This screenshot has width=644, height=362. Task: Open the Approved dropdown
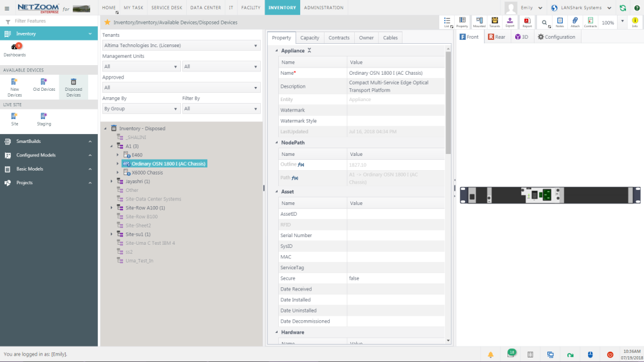181,88
